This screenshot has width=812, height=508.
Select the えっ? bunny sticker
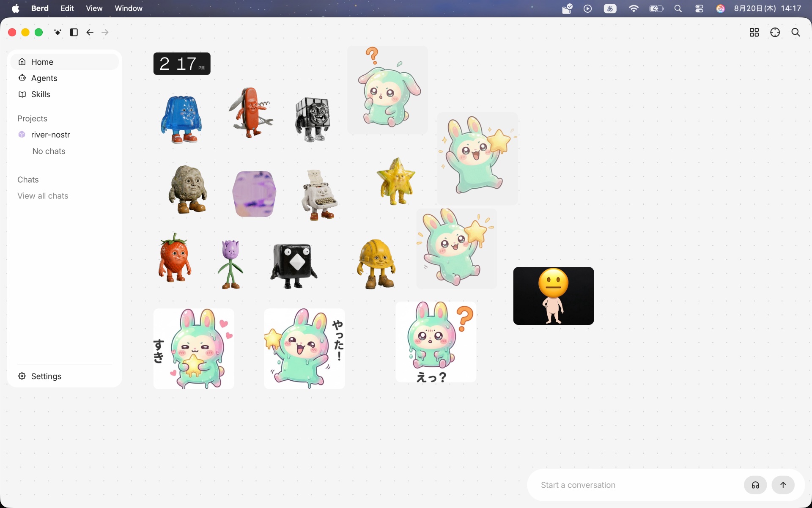[x=436, y=342]
